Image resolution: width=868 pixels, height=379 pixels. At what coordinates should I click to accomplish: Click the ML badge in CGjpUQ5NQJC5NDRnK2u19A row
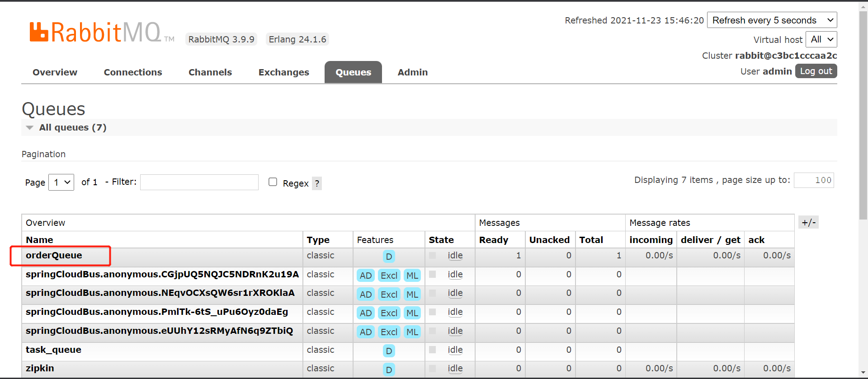tap(412, 276)
